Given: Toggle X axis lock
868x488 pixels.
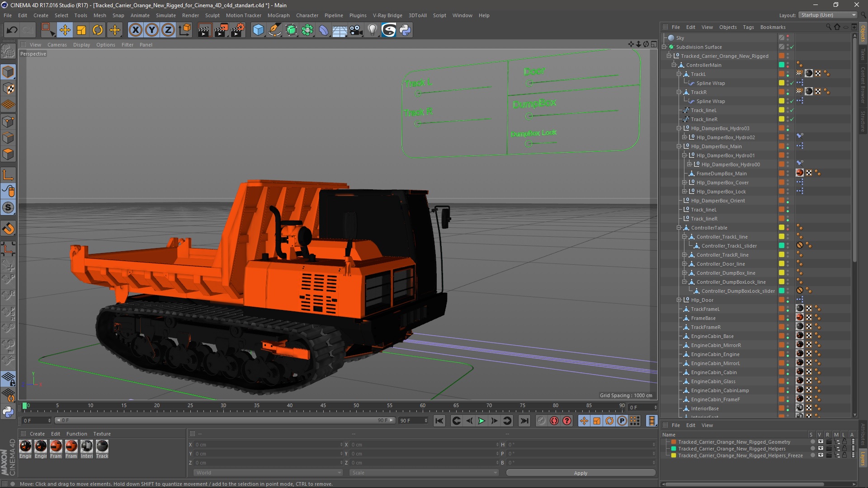Looking at the screenshot, I should (135, 30).
